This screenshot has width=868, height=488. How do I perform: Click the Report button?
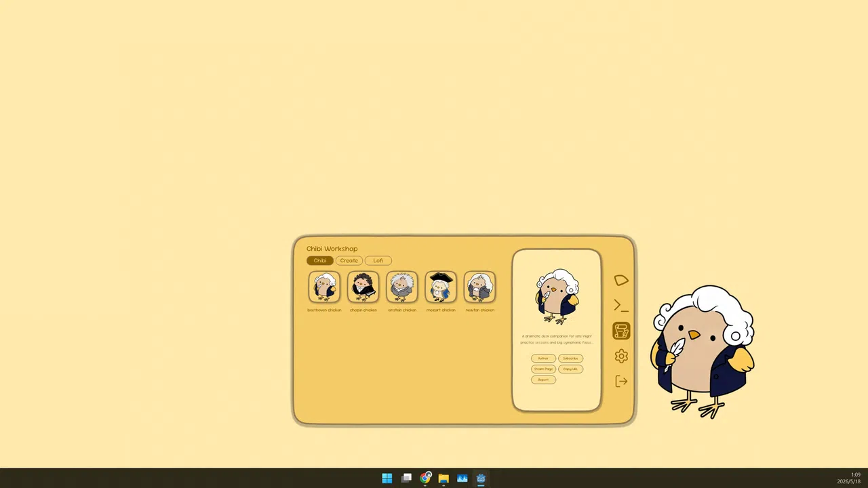543,380
